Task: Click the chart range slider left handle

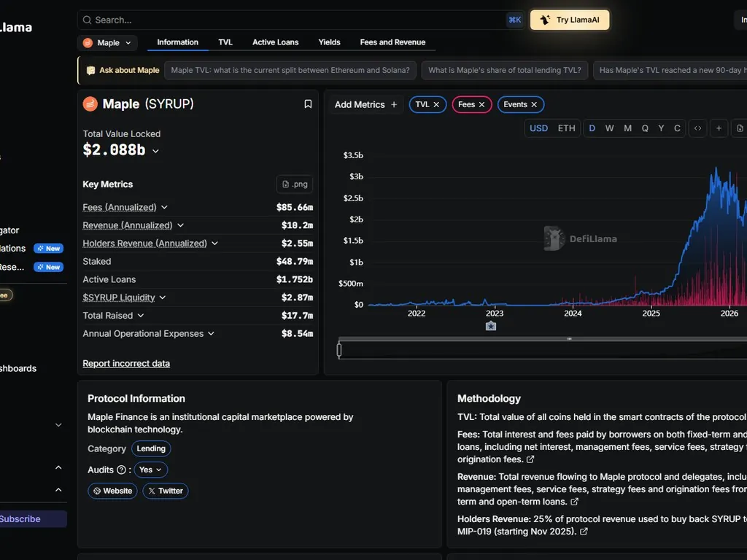Action: 339,350
